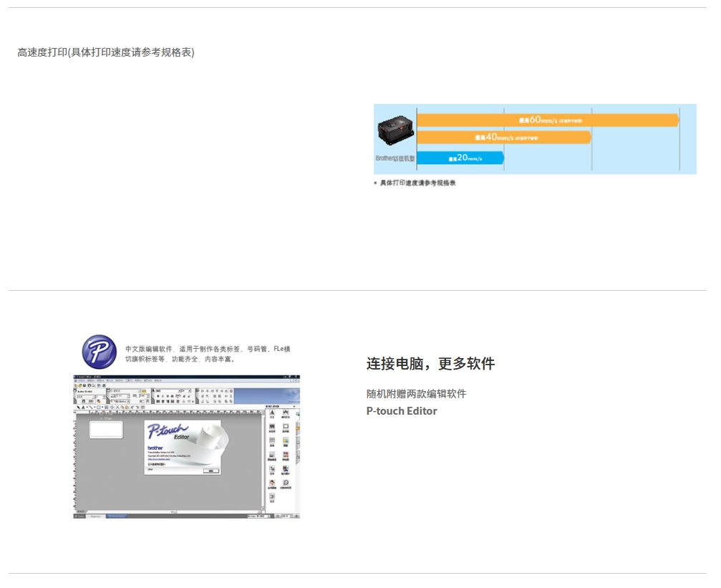Image resolution: width=721 pixels, height=588 pixels.
Task: Click the OK button in the splash dialog
Action: coord(211,471)
